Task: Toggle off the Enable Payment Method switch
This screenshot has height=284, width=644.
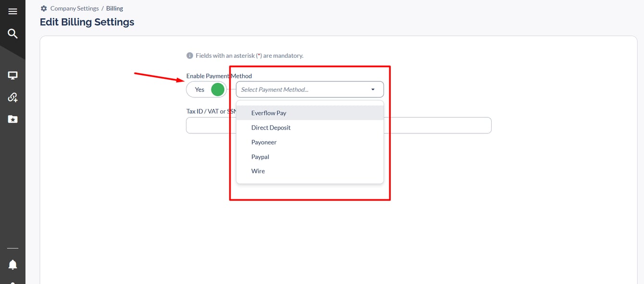Action: click(x=207, y=90)
